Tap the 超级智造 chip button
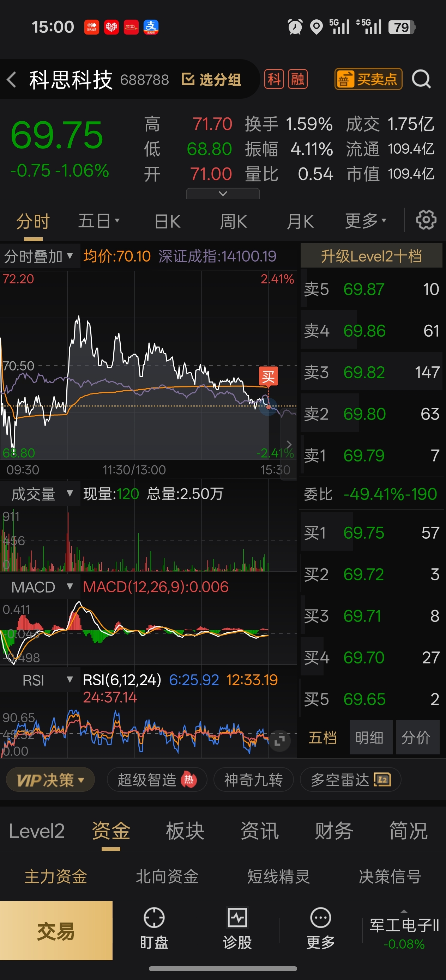Image resolution: width=446 pixels, height=980 pixels. [x=157, y=780]
